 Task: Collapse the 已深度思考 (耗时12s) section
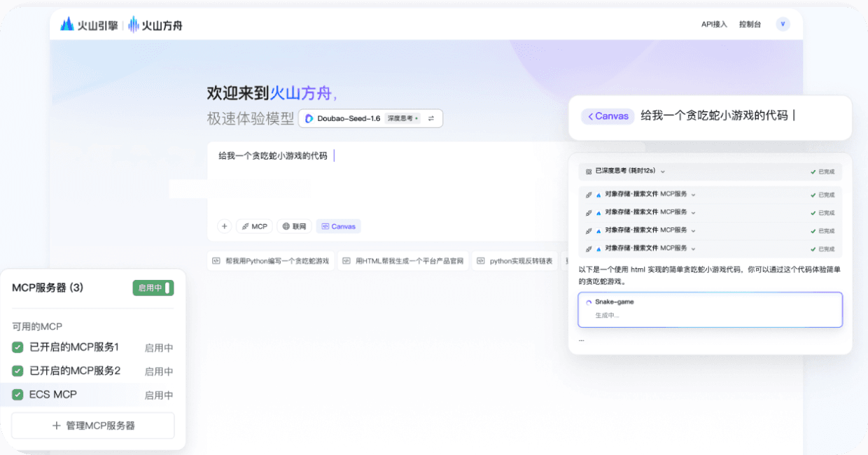point(662,171)
